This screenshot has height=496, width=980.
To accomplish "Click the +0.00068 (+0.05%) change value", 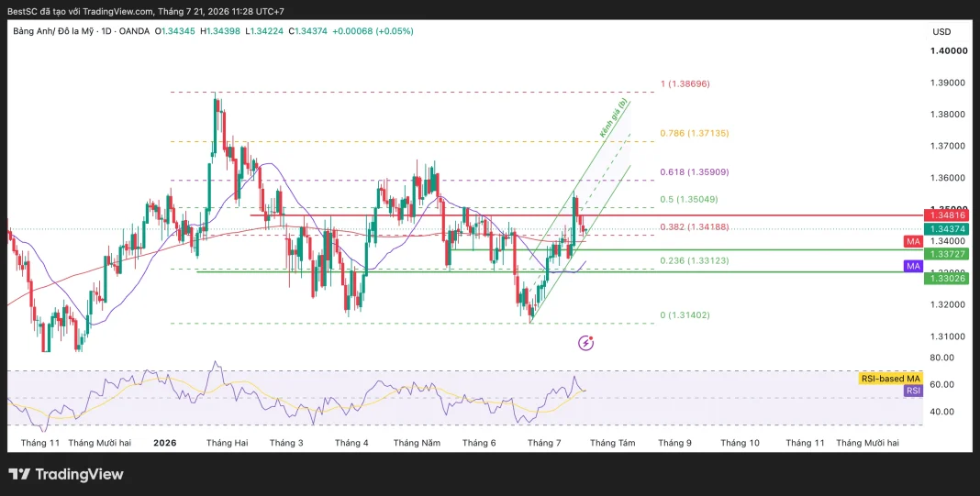I will (x=373, y=30).
